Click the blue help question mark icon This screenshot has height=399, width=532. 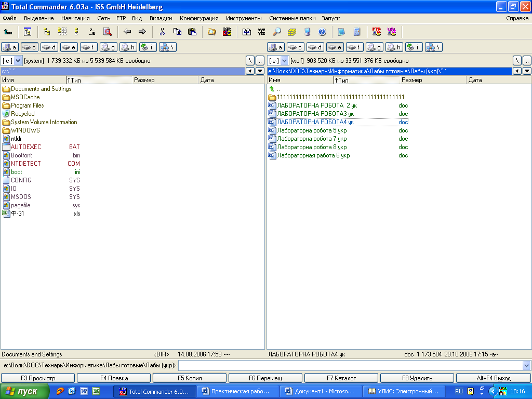coord(322,32)
